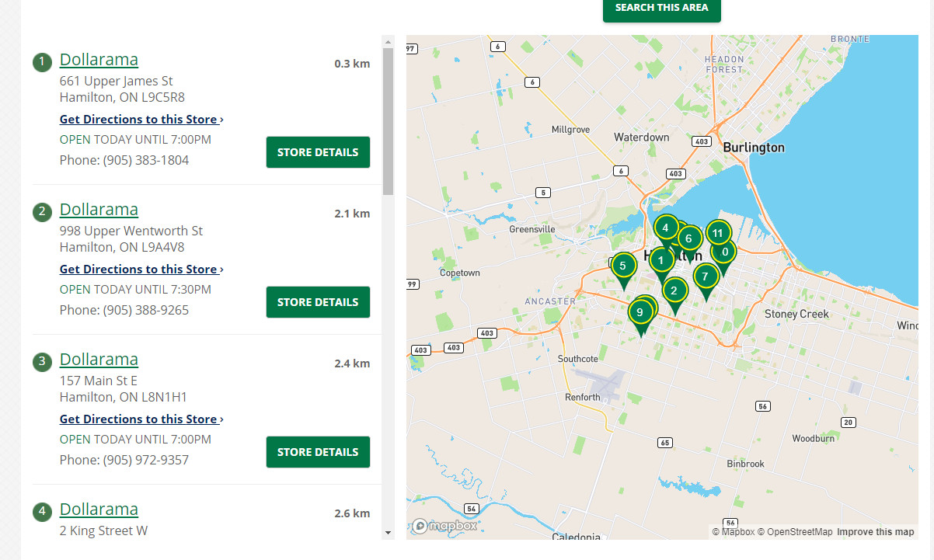The image size is (934, 560).
Task: Select map marker 11 near the harbor
Action: click(x=717, y=232)
